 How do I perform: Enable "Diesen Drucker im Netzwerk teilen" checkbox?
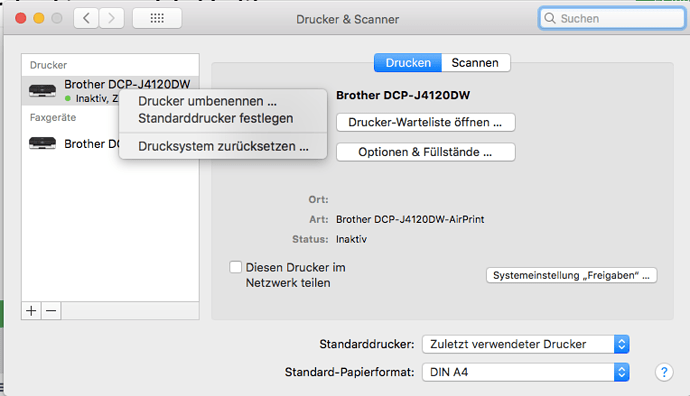click(x=235, y=267)
